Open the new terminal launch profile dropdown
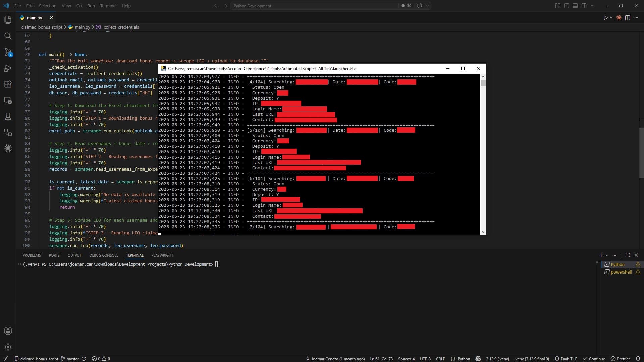644x362 pixels. 607,255
